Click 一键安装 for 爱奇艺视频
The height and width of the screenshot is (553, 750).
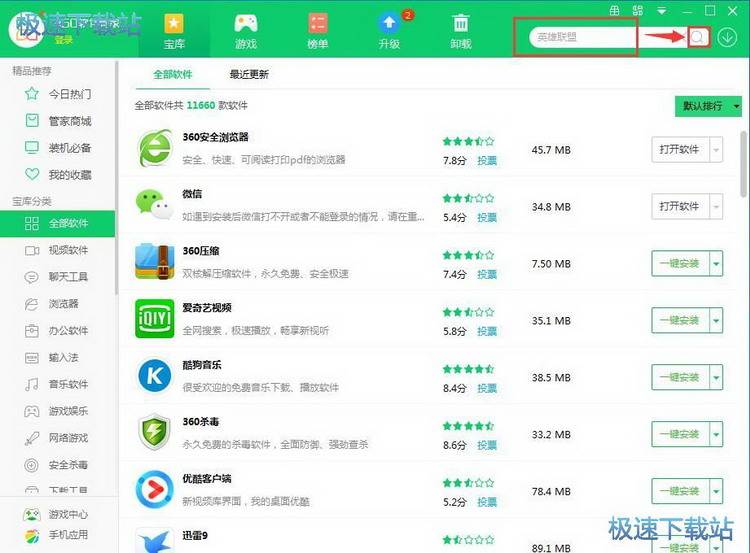[681, 321]
